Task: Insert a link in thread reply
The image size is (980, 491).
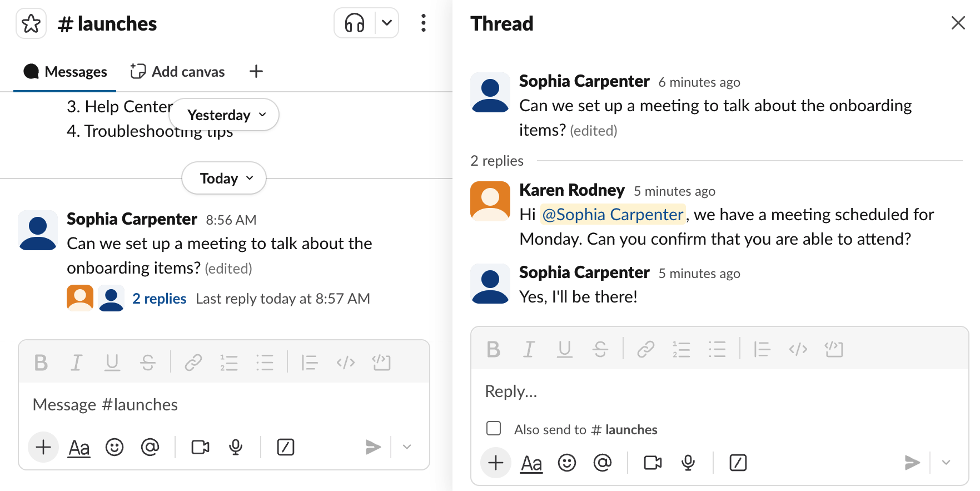Action: [645, 350]
